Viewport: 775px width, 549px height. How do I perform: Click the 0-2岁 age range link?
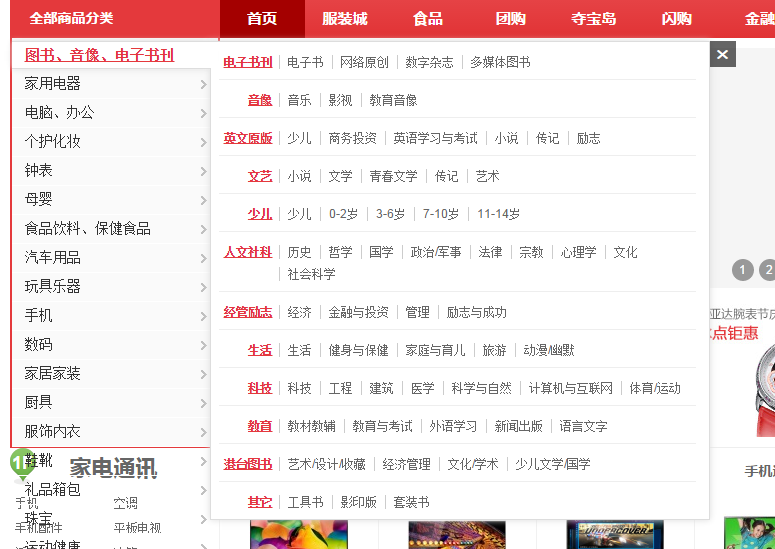tap(343, 214)
